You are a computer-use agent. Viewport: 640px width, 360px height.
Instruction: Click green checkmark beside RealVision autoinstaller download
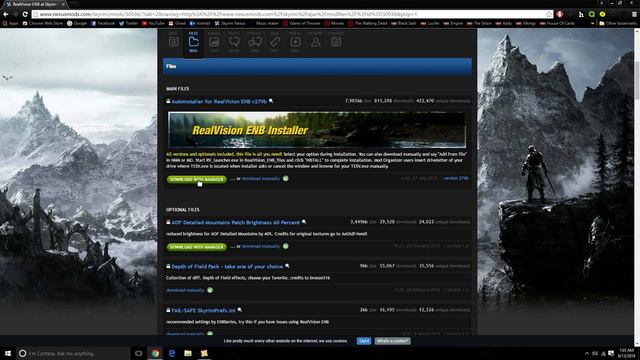click(286, 178)
